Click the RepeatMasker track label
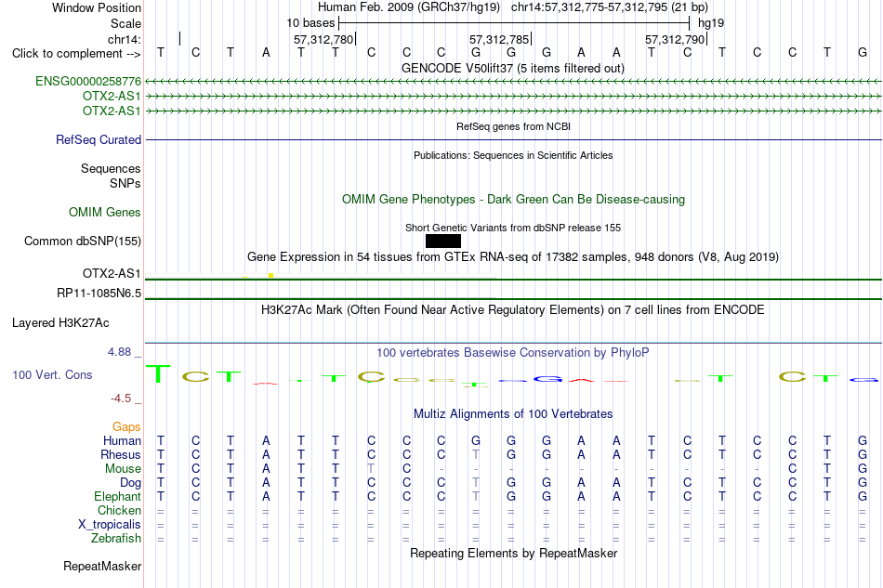Image resolution: width=883 pixels, height=588 pixels. pyautogui.click(x=102, y=566)
